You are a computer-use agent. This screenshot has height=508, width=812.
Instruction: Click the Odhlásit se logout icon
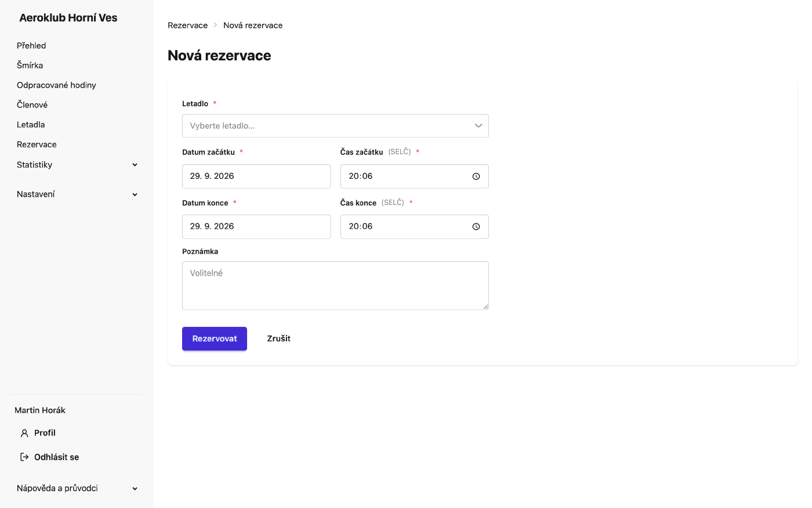point(24,457)
